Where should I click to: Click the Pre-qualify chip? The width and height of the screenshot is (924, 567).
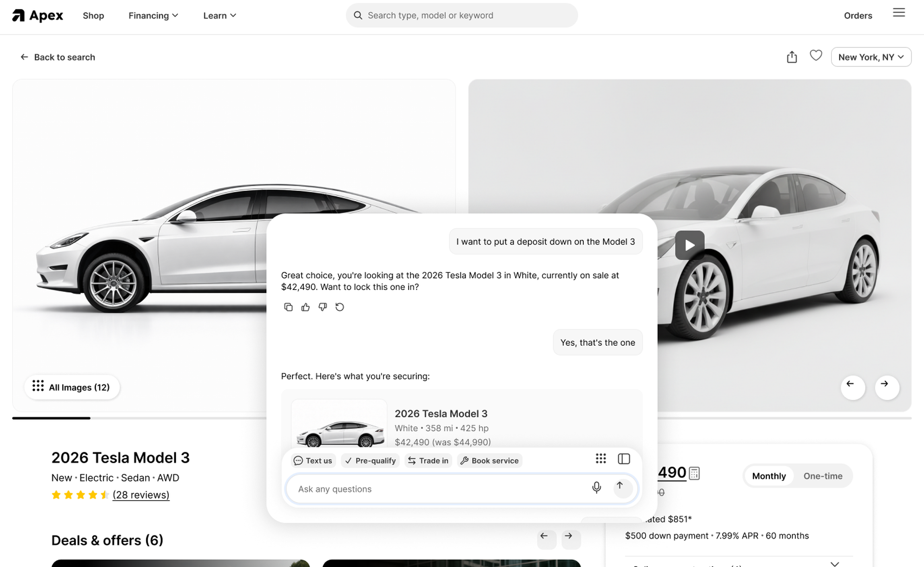370,461
